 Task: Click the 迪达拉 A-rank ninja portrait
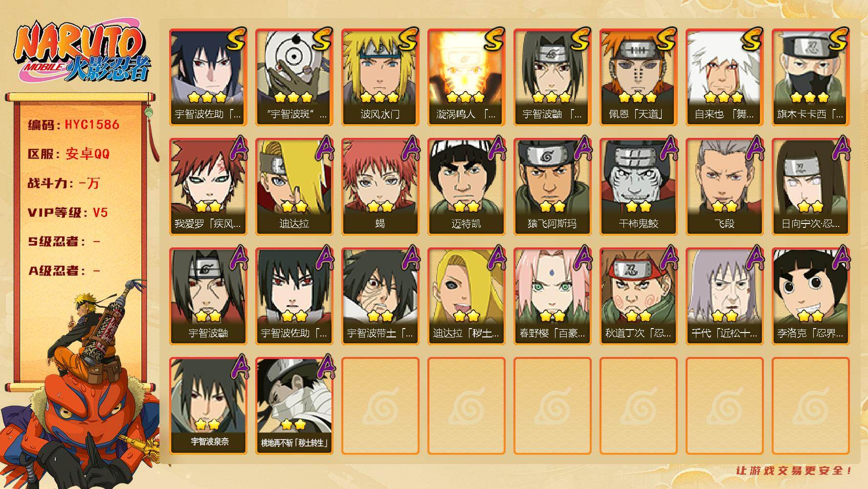(x=294, y=186)
